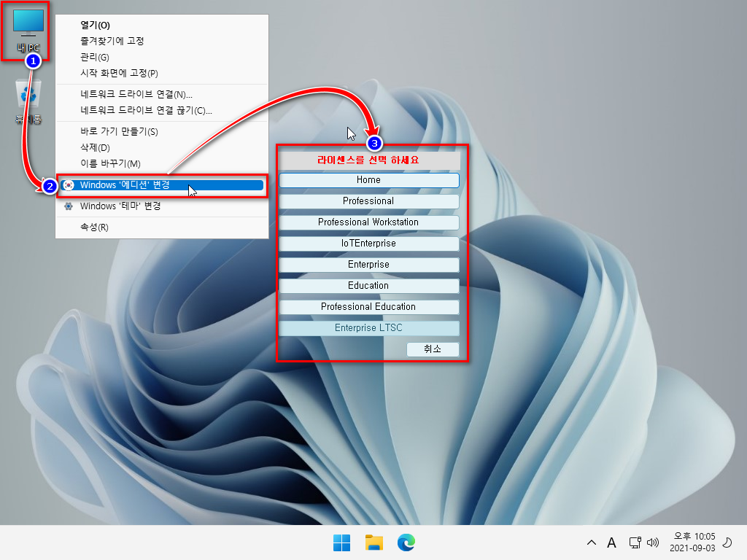Choose 시작 화면에 고정(P) entry

coord(162,73)
